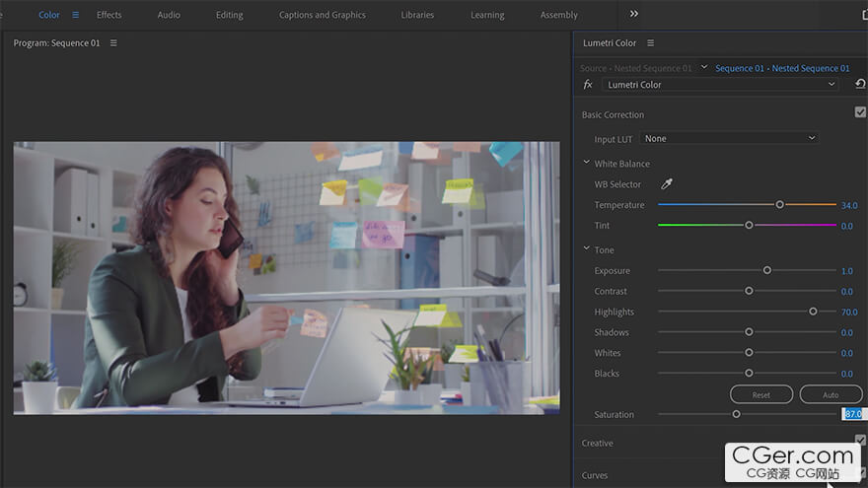Click the Whites slider handle
Screen dimensions: 868x488
click(749, 353)
